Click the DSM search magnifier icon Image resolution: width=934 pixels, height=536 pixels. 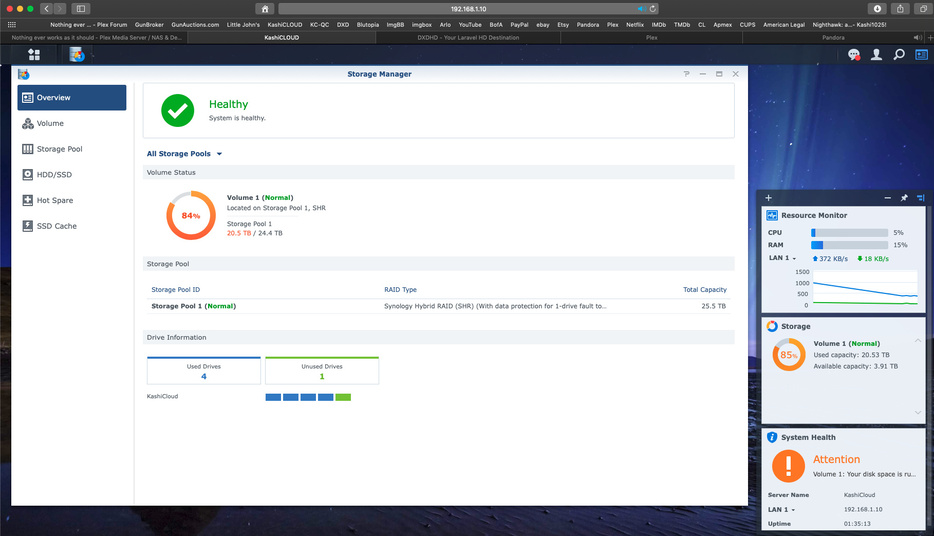(x=899, y=55)
